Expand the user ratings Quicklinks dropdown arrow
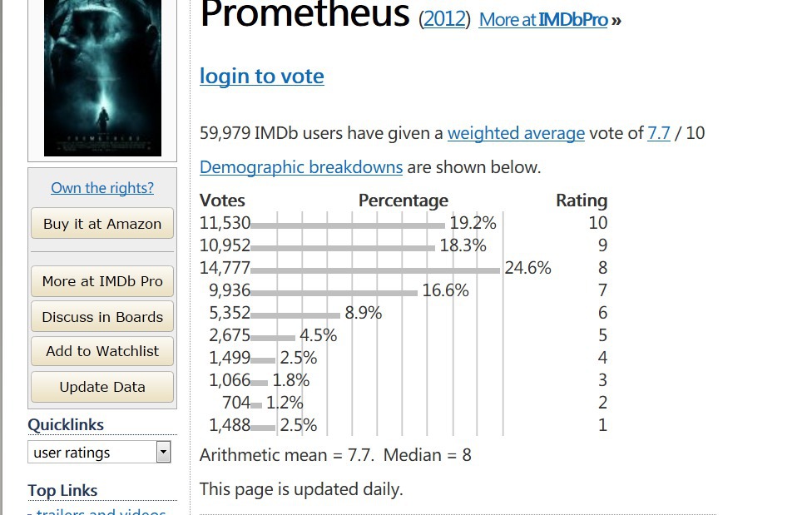812x515 pixels. click(164, 453)
